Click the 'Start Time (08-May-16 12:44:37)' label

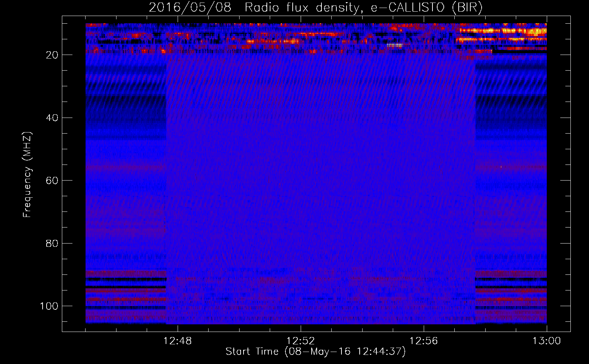[x=316, y=352]
